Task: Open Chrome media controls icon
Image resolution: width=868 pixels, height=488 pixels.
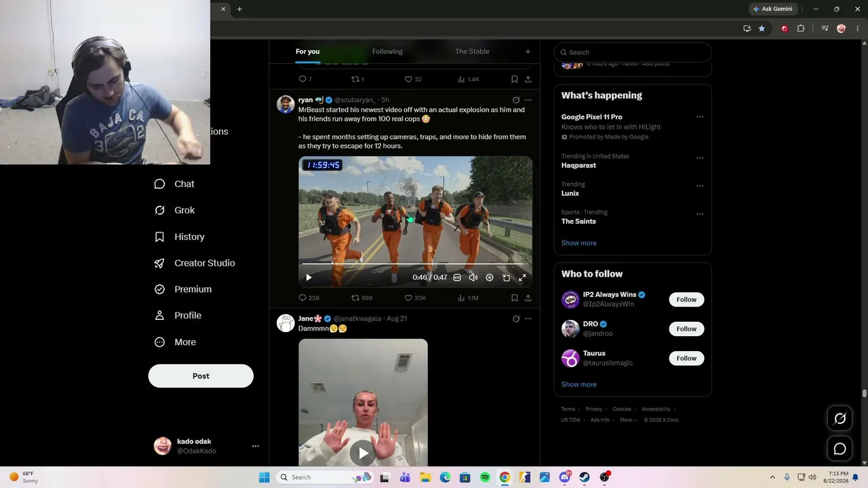Action: 825,28
